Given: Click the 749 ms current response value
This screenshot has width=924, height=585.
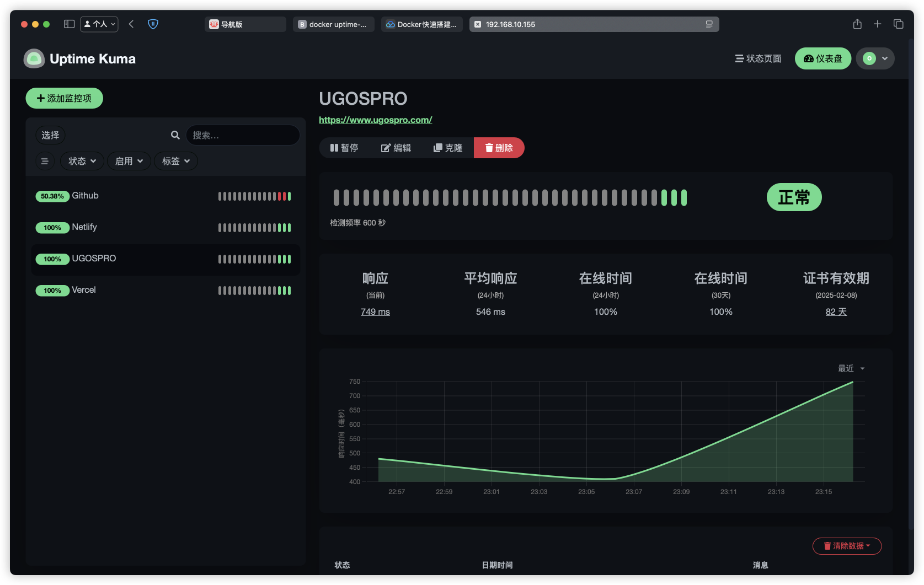Looking at the screenshot, I should (x=375, y=312).
